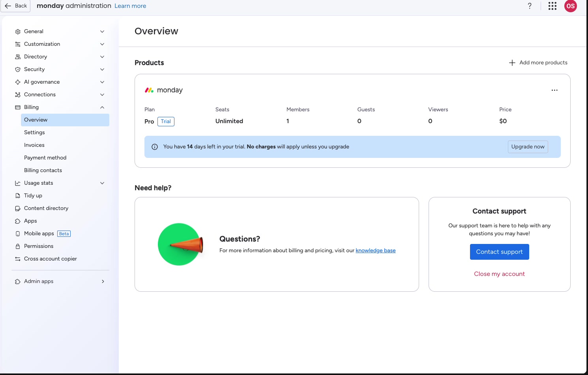
Task: Click the Mobile apps phone icon
Action: pos(18,234)
